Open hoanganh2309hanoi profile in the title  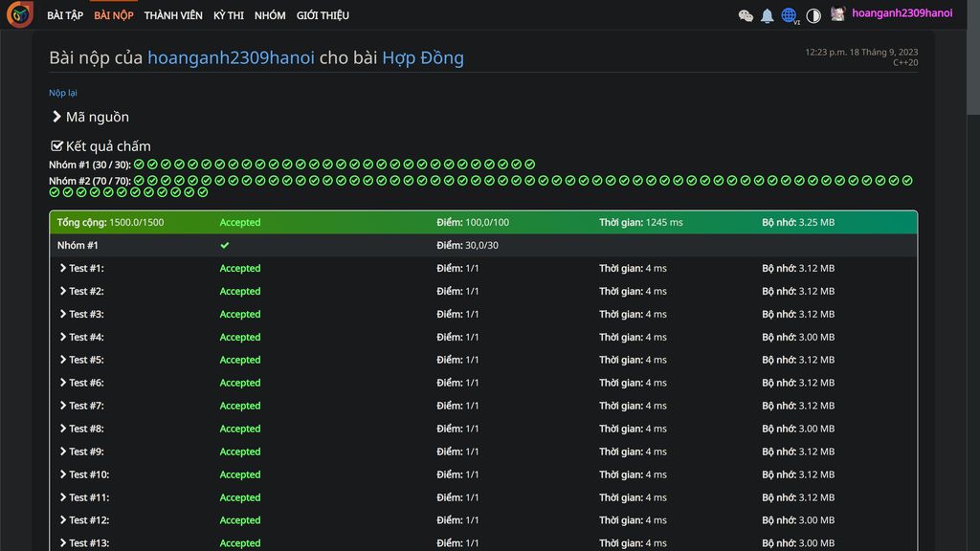[231, 57]
